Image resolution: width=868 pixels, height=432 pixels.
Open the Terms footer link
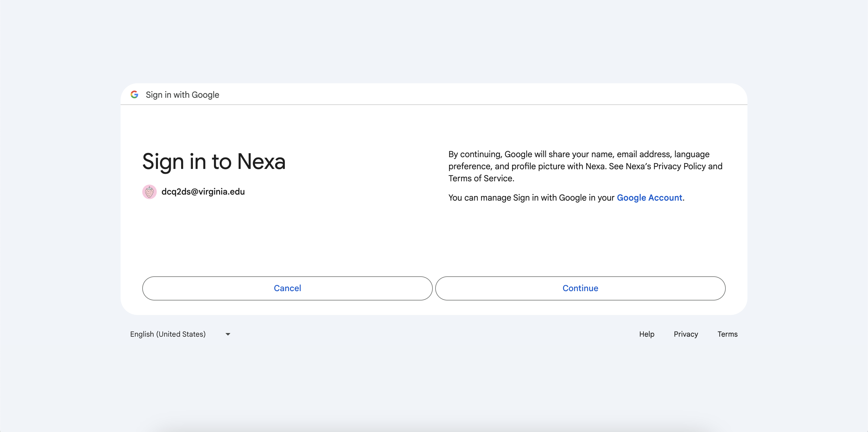click(x=727, y=334)
